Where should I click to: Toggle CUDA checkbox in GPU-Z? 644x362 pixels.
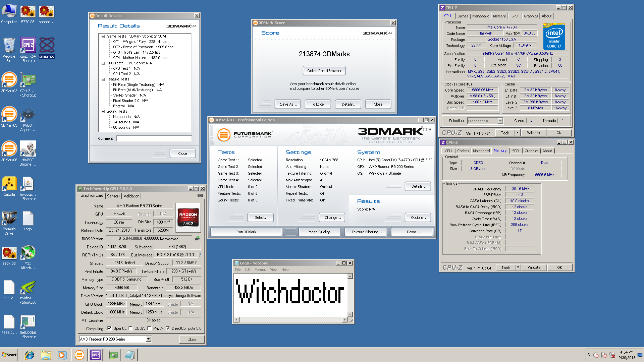[x=130, y=328]
